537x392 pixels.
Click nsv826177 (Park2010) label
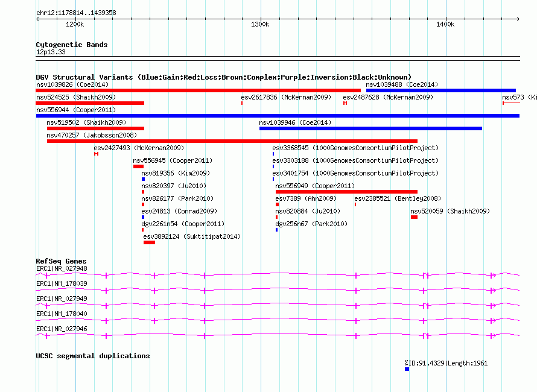[x=177, y=198]
